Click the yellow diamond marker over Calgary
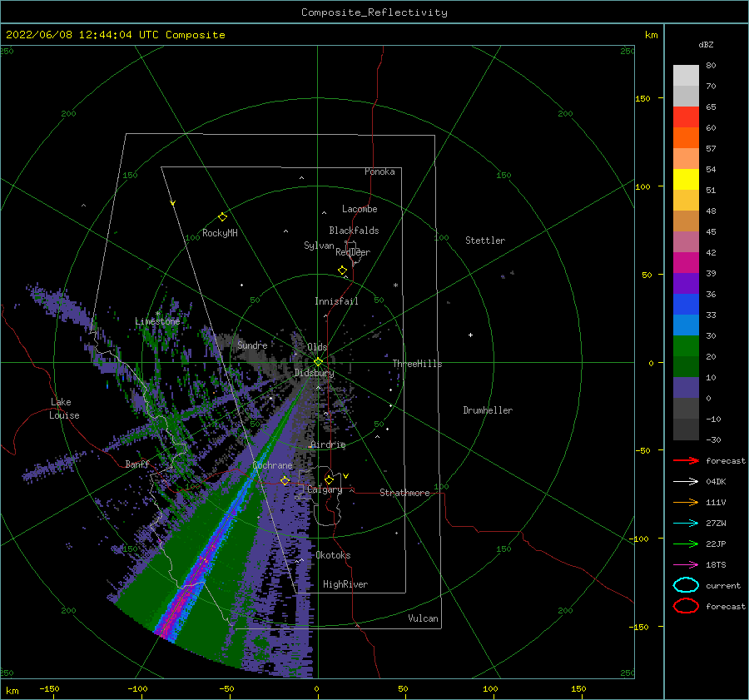 (329, 479)
